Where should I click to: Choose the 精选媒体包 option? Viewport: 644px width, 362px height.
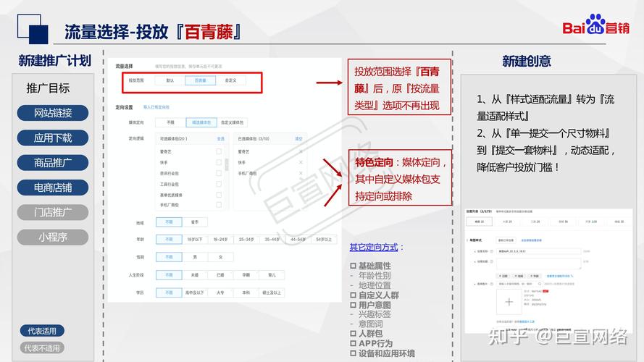[x=201, y=122]
